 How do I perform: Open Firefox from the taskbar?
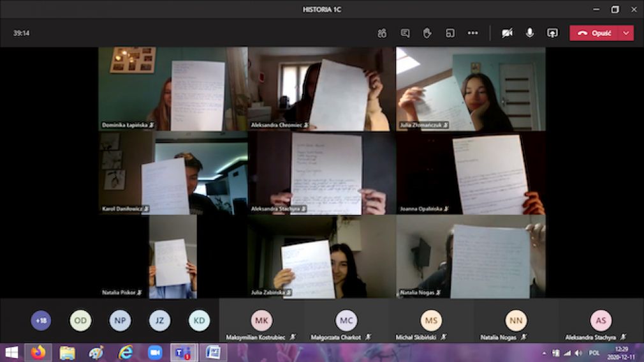pos(38,352)
